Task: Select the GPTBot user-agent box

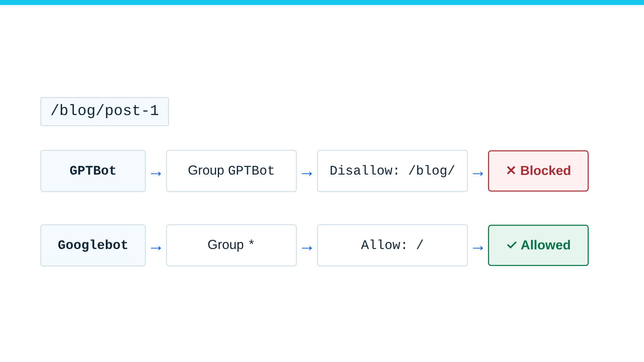Action: tap(93, 171)
